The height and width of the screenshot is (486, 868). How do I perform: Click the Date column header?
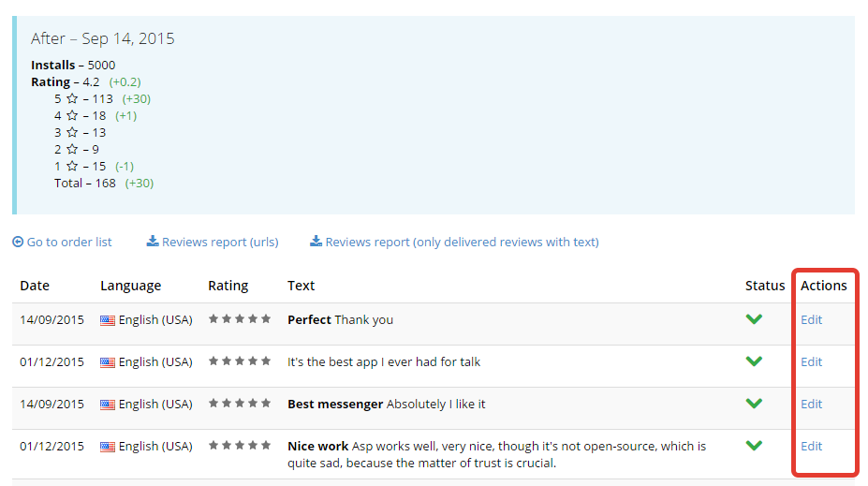tap(35, 286)
